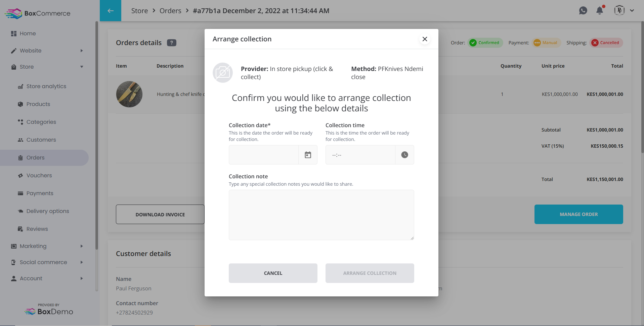
Task: Click the Reviews icon
Action: click(x=20, y=229)
